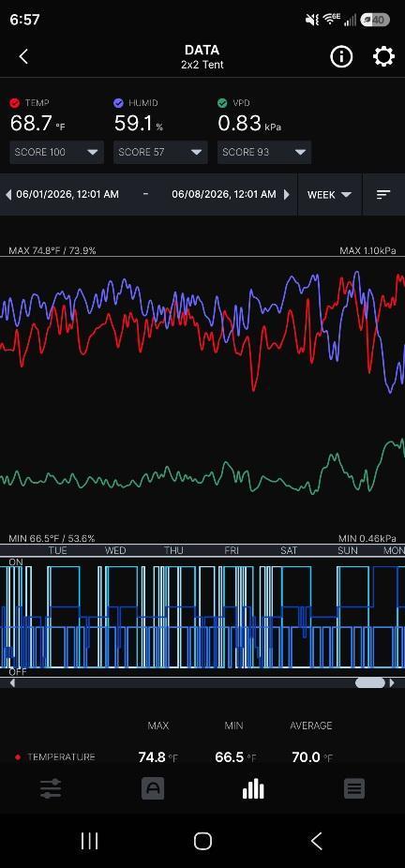Viewport: 405px width, 868px height.
Task: Toggle the red TEMP series checkmark
Action: click(15, 102)
